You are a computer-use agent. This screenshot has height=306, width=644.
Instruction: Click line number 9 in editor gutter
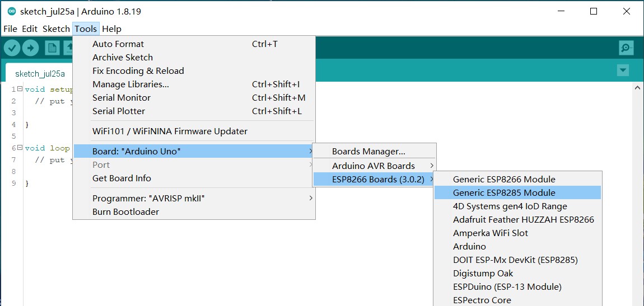(x=13, y=183)
